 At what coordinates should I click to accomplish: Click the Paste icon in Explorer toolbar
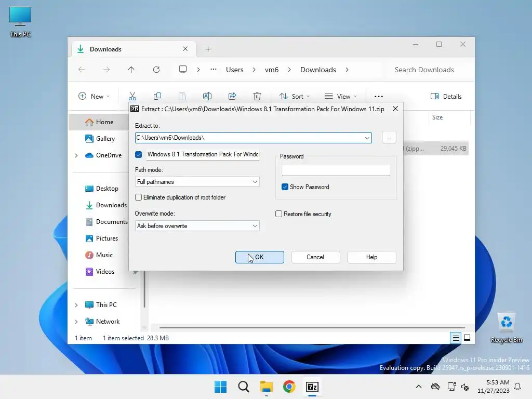[182, 96]
